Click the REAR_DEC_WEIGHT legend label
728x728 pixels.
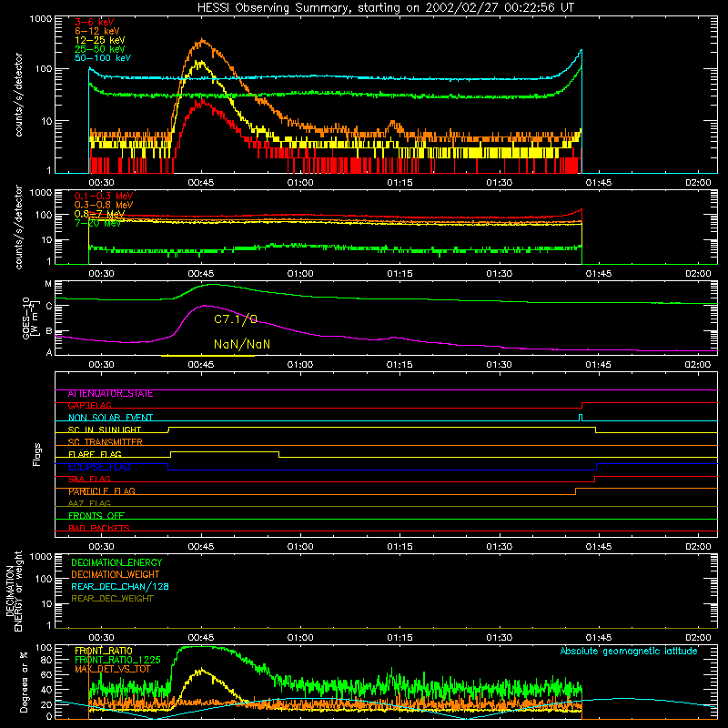pyautogui.click(x=112, y=599)
